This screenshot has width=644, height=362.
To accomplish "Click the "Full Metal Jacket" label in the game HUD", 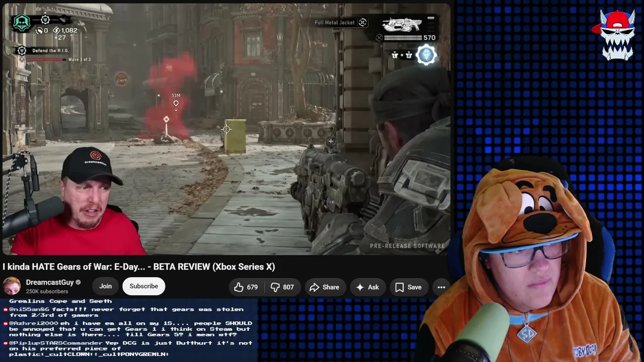I will [x=335, y=23].
